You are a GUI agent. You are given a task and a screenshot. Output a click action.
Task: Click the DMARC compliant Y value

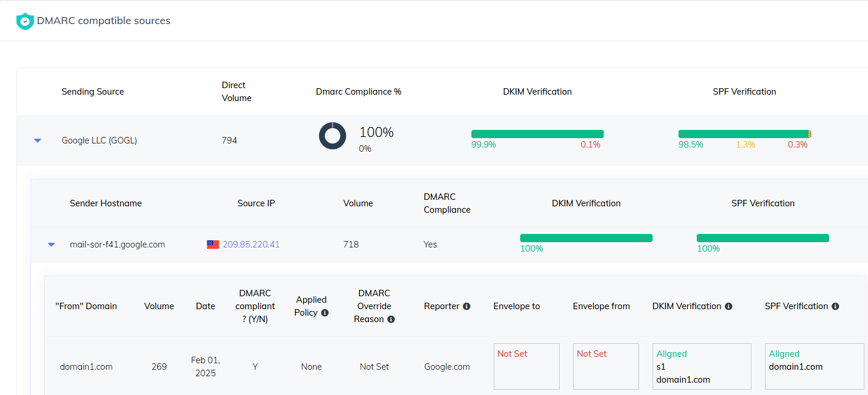(x=255, y=367)
